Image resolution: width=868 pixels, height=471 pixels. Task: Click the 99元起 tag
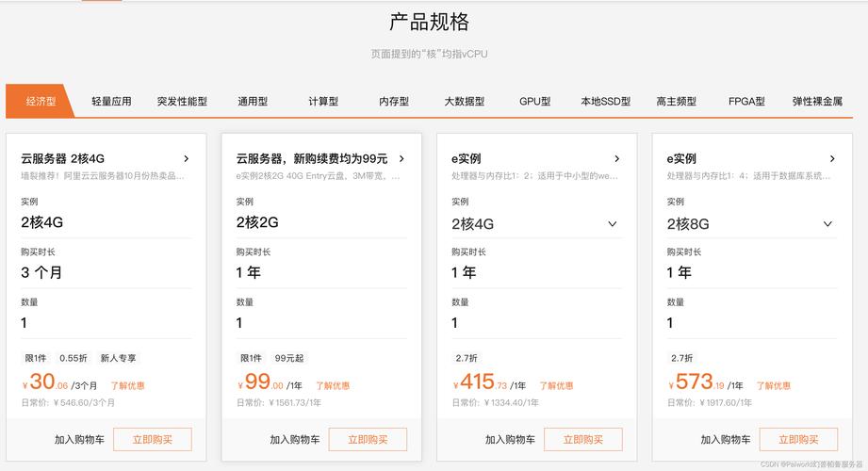coord(289,358)
